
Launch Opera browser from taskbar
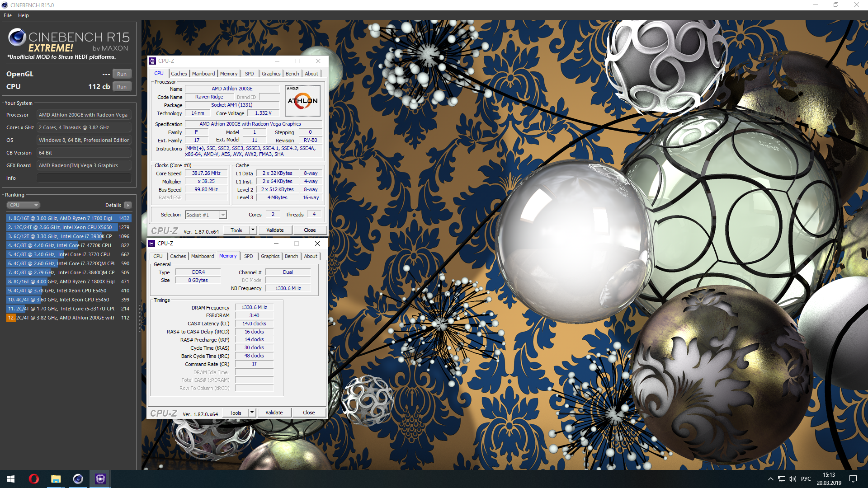point(33,479)
